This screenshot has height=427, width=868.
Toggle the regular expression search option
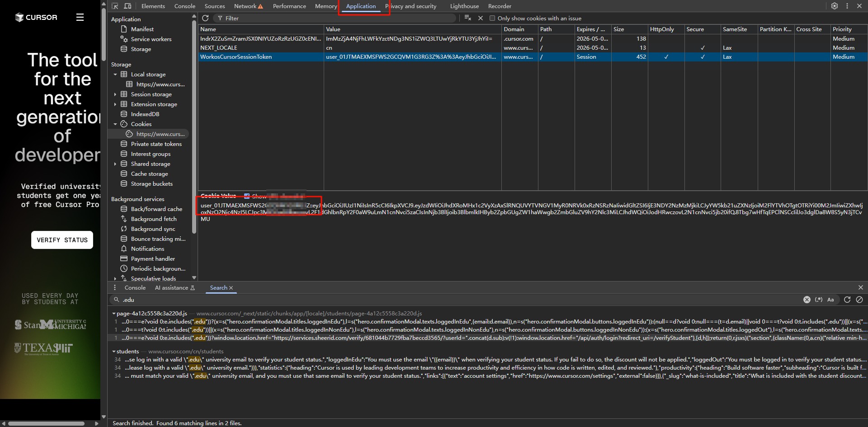(x=819, y=300)
